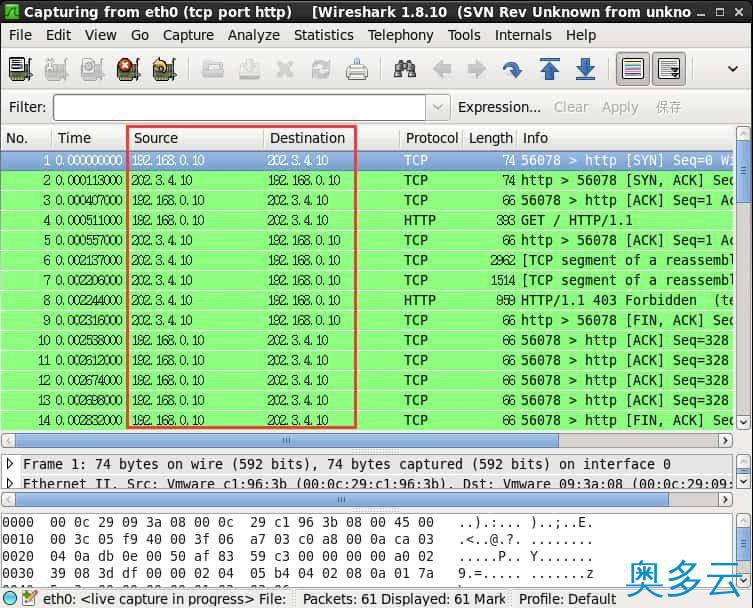The image size is (753, 608).
Task: Click the capture options toolbar icon
Action: (x=56, y=69)
